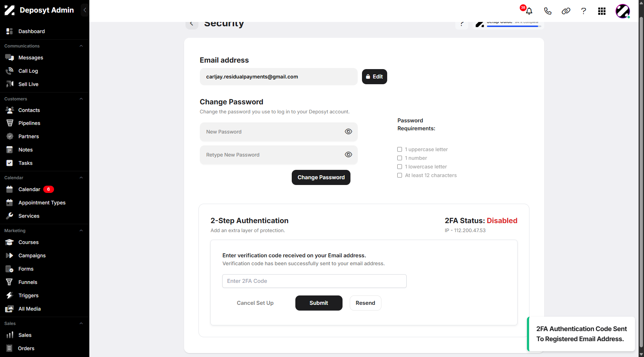Collapse the Calendar section header
The width and height of the screenshot is (644, 357).
pyautogui.click(x=81, y=178)
